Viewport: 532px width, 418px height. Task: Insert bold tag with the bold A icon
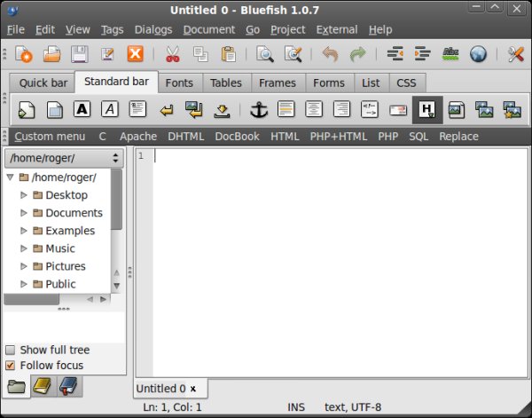[x=82, y=110]
